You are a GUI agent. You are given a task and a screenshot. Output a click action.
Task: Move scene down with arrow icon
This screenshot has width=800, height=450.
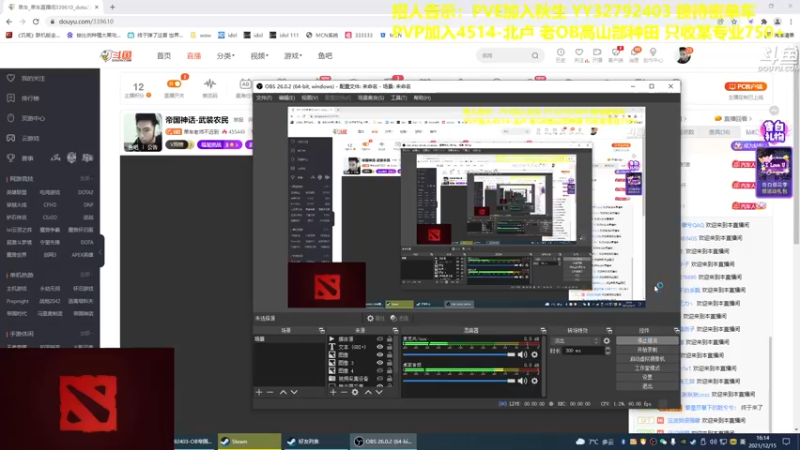(x=294, y=392)
